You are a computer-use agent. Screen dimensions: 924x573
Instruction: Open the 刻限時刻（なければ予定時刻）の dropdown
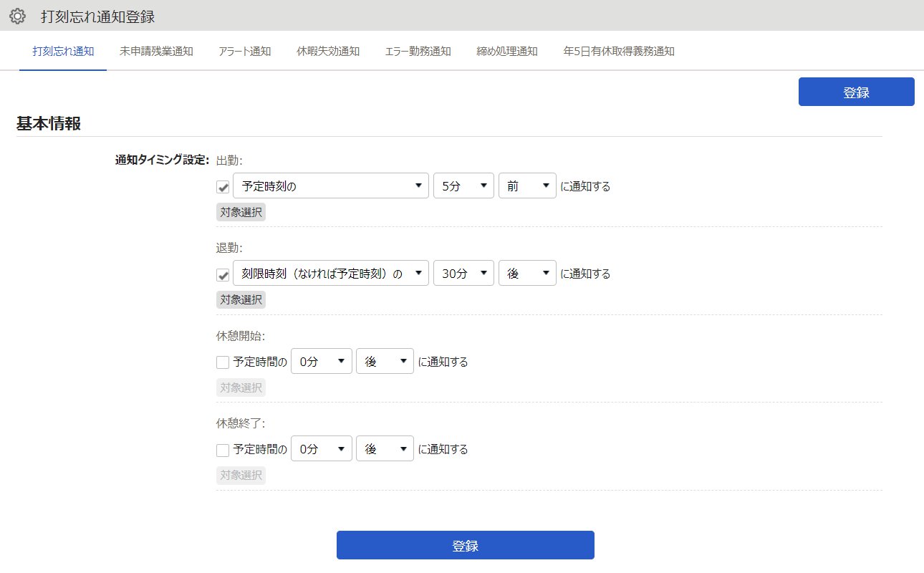coord(331,273)
